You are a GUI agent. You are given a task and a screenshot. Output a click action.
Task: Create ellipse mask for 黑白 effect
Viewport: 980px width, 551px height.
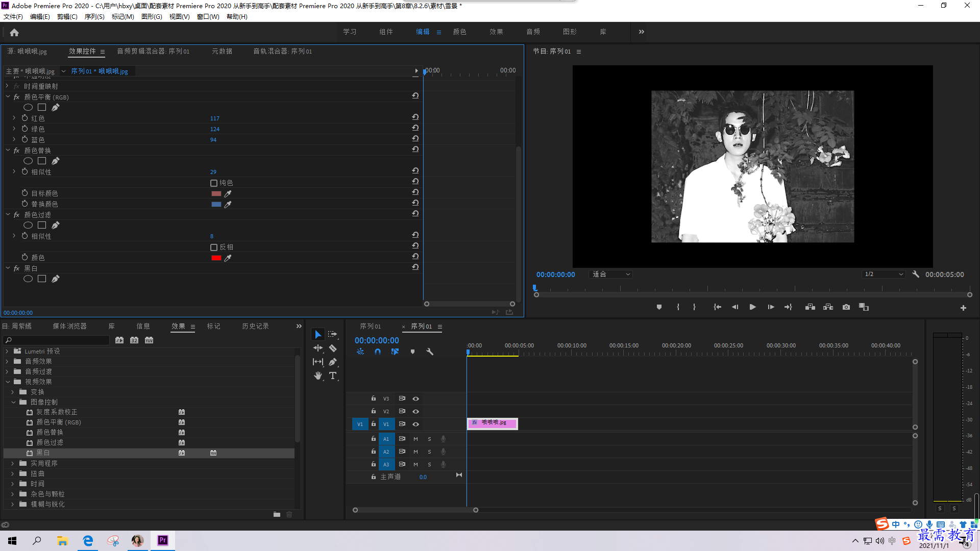pyautogui.click(x=28, y=279)
